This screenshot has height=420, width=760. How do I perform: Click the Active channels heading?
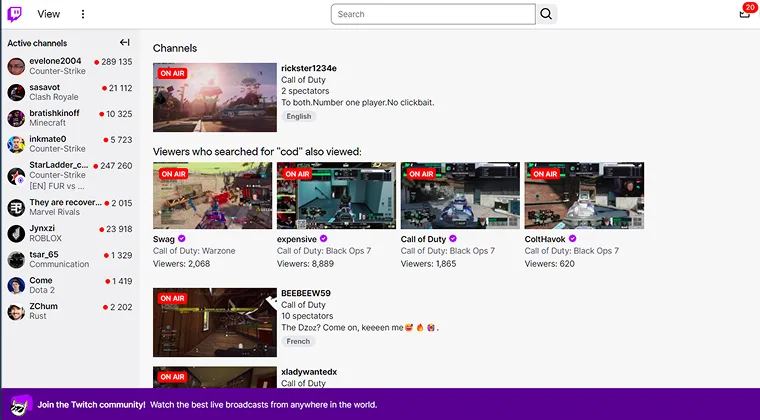click(x=37, y=43)
